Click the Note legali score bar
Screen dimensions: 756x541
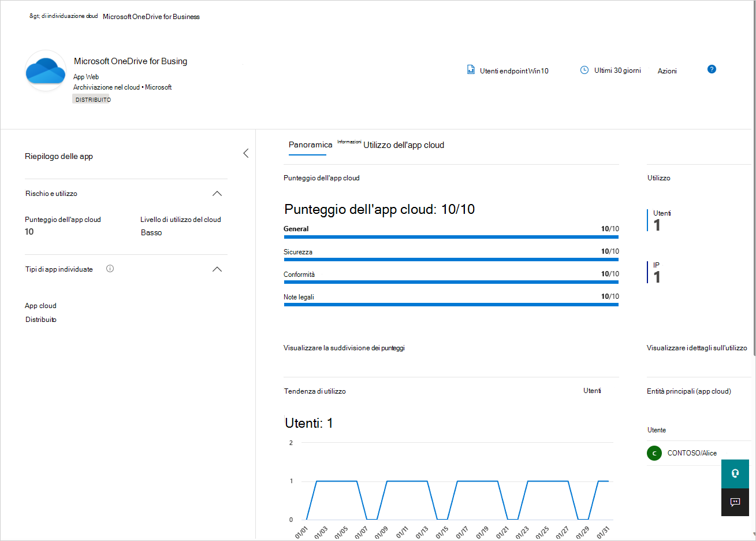[x=451, y=305]
